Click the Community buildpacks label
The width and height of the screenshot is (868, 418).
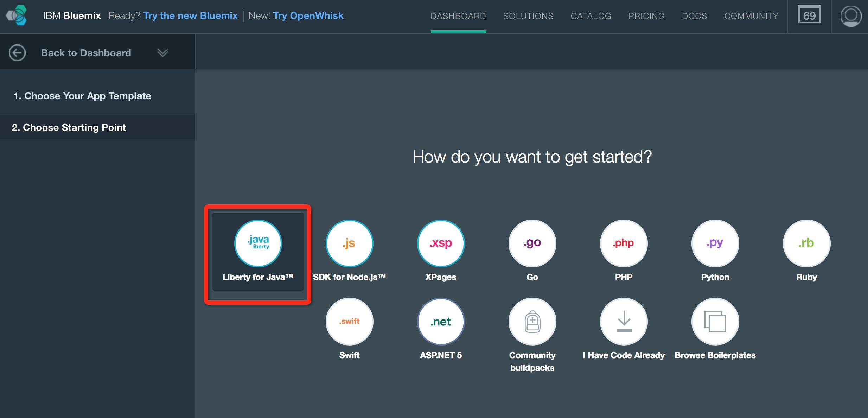coord(532,361)
